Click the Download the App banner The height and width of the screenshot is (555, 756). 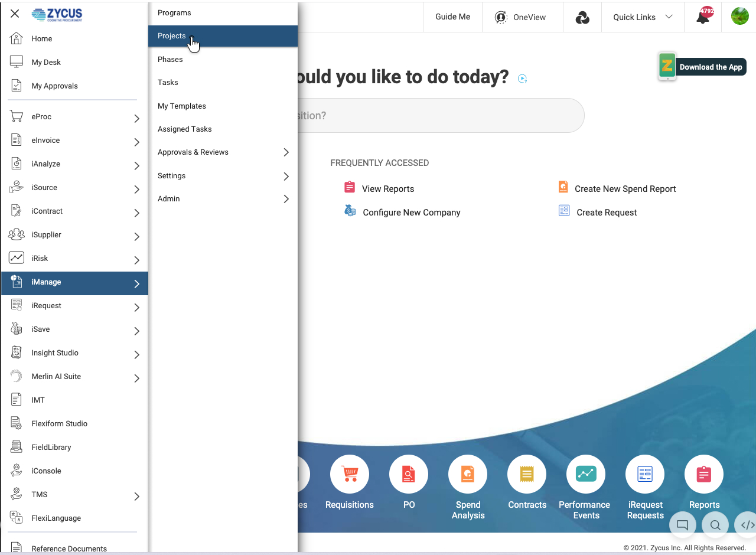[703, 67]
